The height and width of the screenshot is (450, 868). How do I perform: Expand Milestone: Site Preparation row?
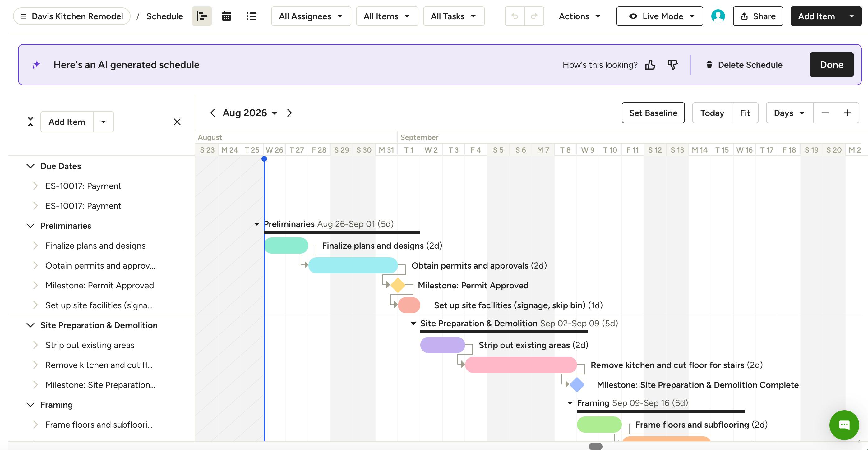point(35,385)
